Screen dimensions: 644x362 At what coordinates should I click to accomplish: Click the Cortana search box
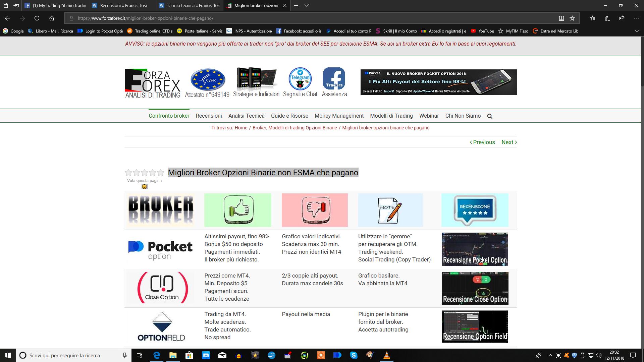click(x=73, y=355)
